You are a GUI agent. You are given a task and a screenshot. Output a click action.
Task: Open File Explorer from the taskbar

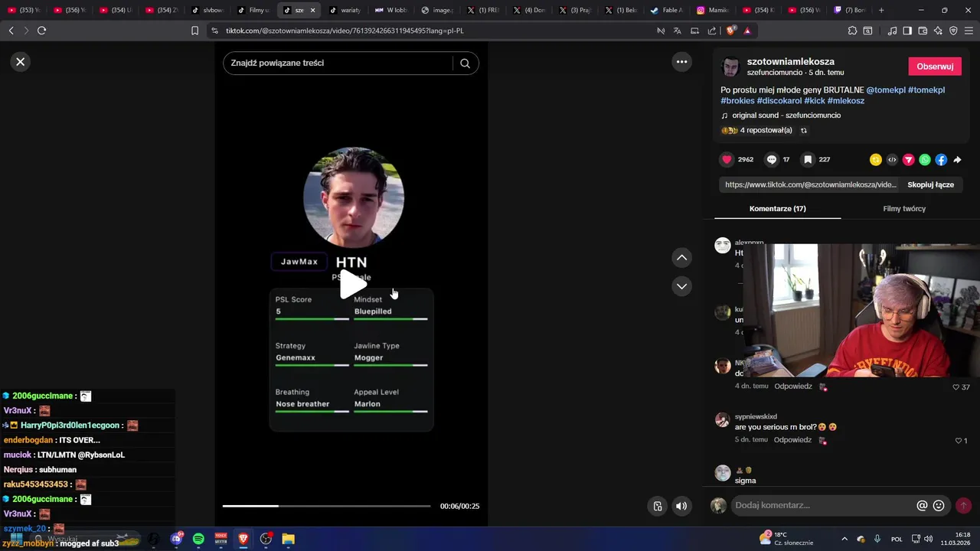(x=289, y=539)
